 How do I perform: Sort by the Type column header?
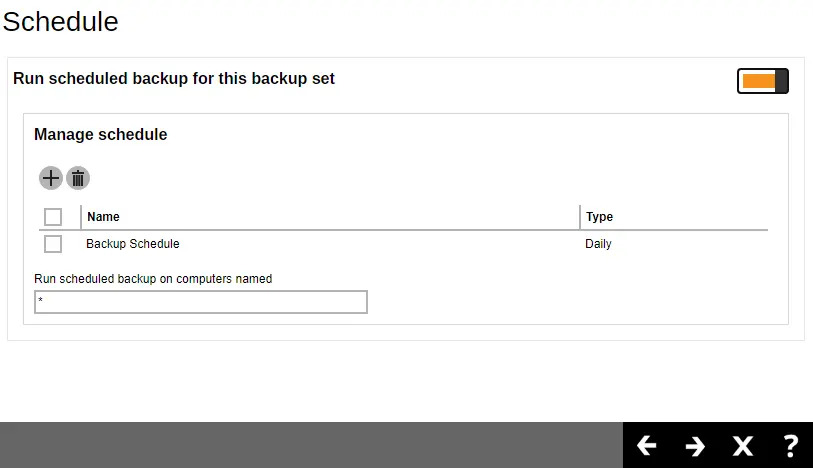pos(599,217)
